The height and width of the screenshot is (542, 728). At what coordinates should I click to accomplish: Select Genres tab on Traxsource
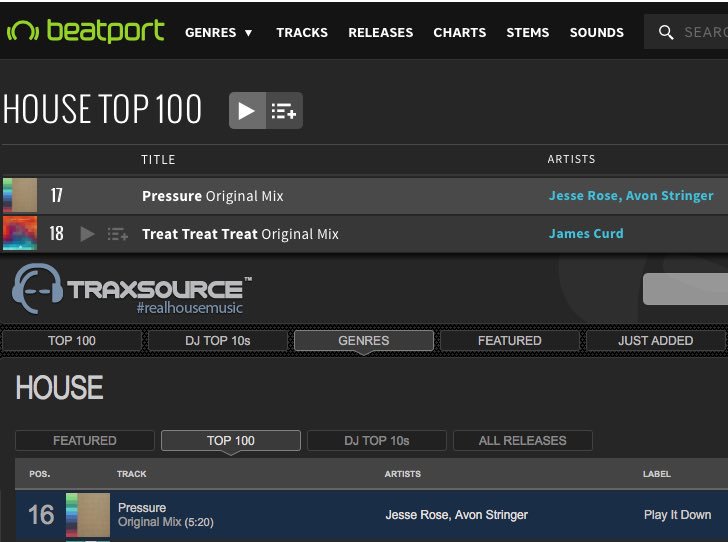point(364,340)
